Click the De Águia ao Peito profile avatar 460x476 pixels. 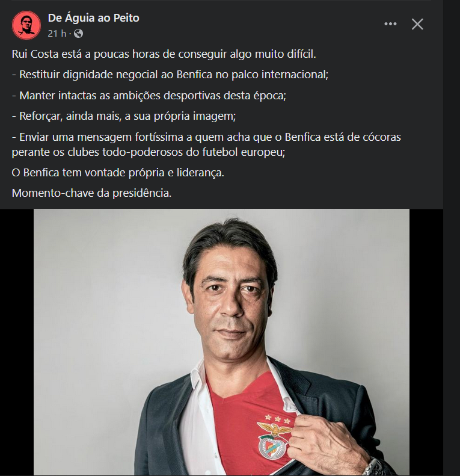pyautogui.click(x=26, y=25)
